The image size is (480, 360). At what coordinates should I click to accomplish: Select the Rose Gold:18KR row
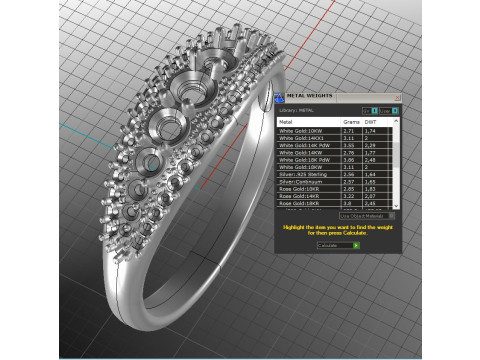(335, 203)
